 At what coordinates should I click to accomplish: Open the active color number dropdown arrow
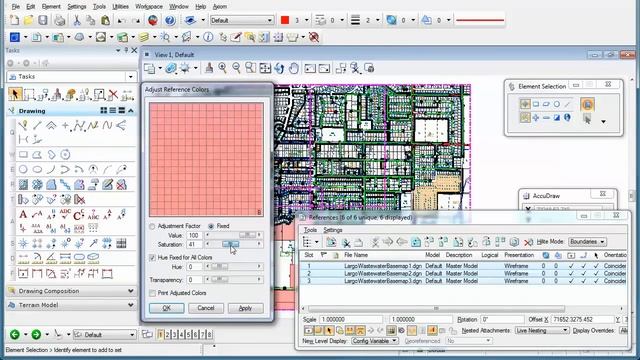(307, 20)
